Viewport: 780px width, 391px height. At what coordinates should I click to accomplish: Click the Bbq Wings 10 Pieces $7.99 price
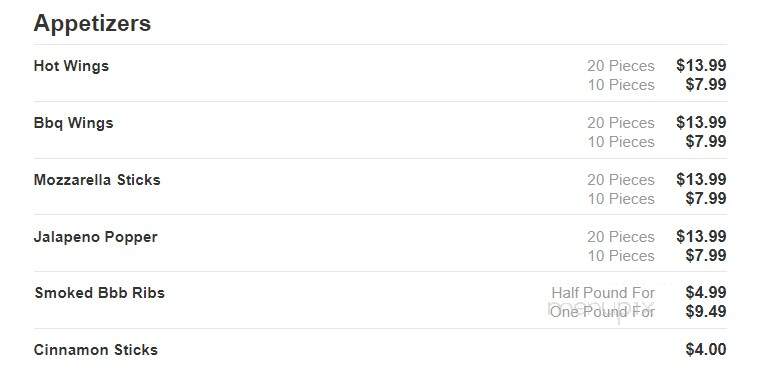tap(706, 141)
